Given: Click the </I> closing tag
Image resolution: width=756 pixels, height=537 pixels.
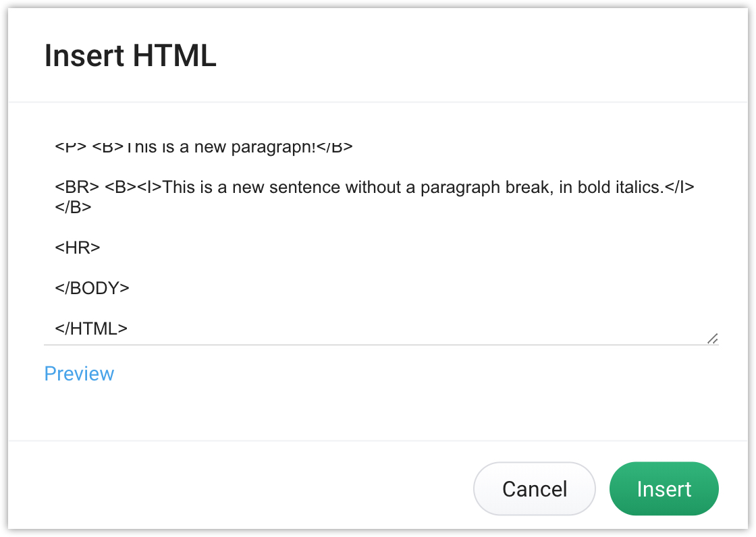Looking at the screenshot, I should [679, 187].
